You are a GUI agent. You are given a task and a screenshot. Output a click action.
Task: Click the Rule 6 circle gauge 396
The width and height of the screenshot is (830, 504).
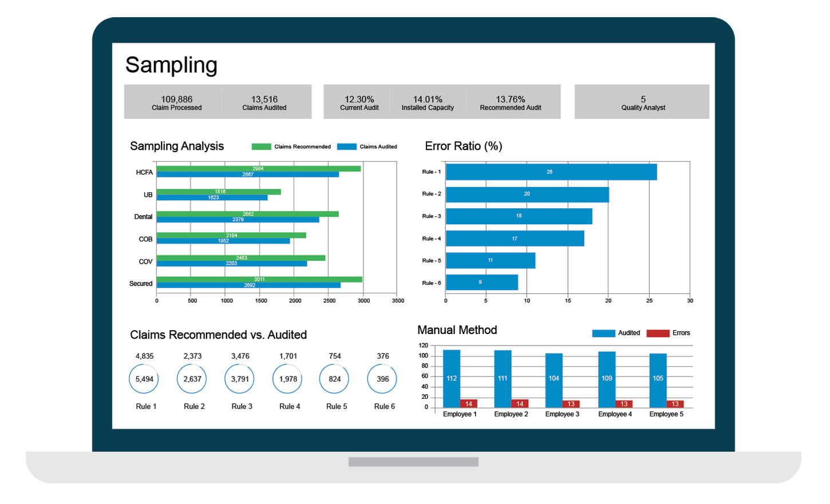(382, 379)
